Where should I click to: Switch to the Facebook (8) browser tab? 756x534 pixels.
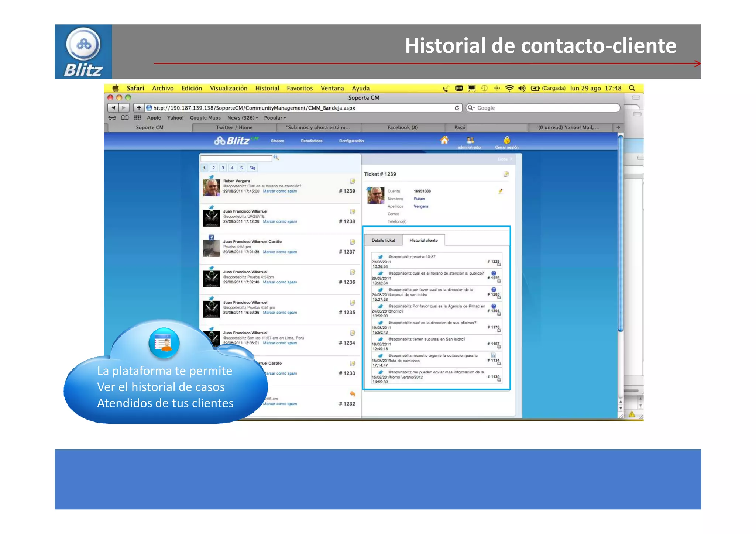pyautogui.click(x=402, y=127)
